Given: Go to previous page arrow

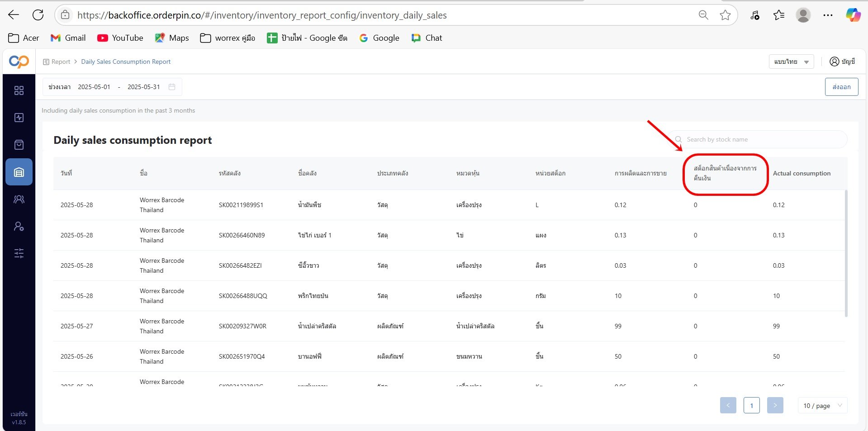Looking at the screenshot, I should point(728,405).
